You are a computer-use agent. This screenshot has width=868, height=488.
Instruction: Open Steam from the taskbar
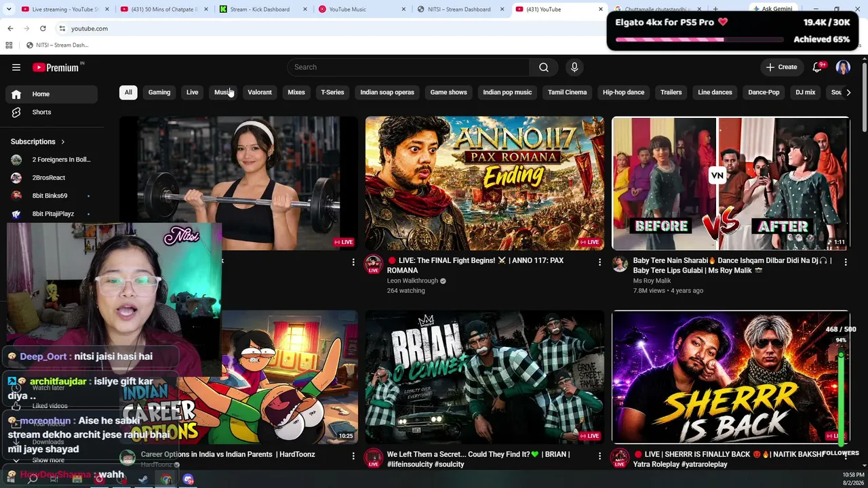[x=144, y=479]
